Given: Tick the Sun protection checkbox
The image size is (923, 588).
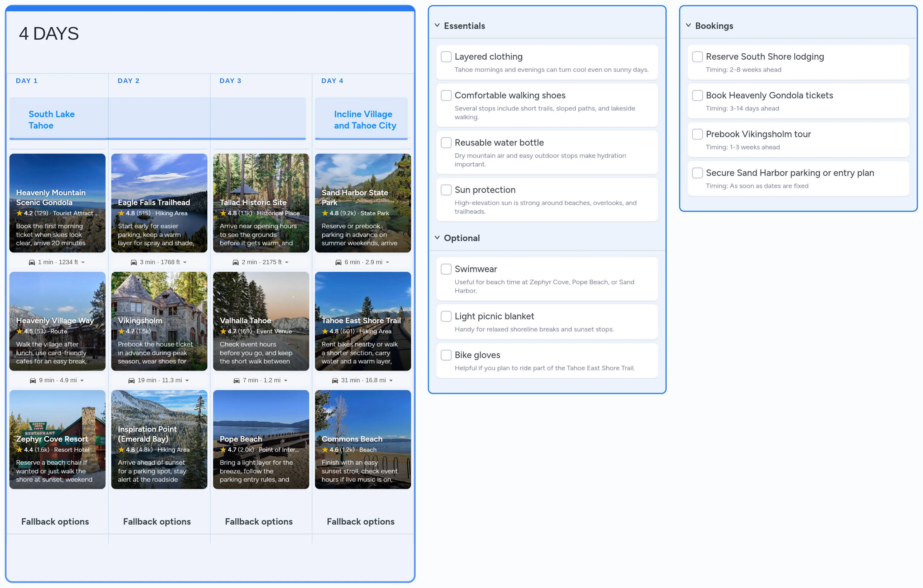Looking at the screenshot, I should pyautogui.click(x=446, y=190).
